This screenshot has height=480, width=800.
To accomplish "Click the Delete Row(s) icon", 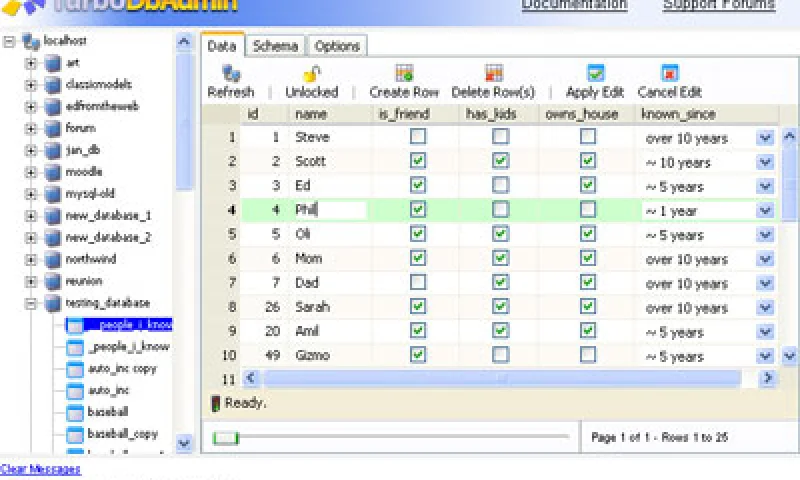I will 493,73.
